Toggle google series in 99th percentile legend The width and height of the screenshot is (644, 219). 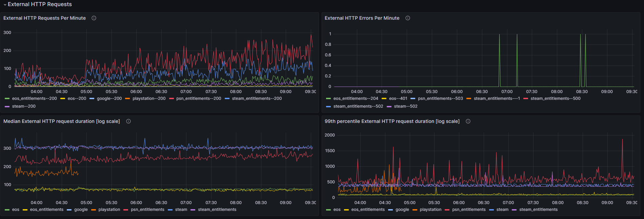[402, 209]
